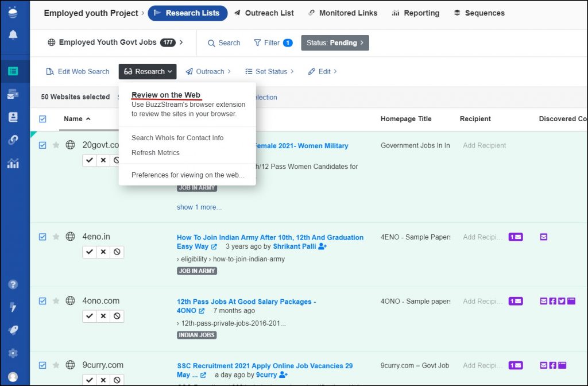
Task: Open the chain-link icon in the sidebar
Action: click(x=13, y=140)
